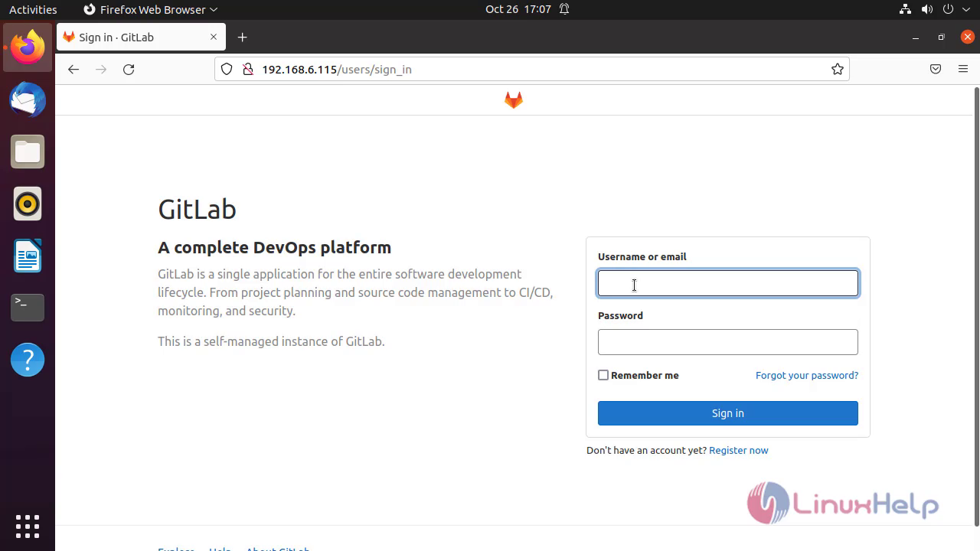Screen dimensions: 980x551
Task: Enable the Remember me checkbox
Action: 603,375
